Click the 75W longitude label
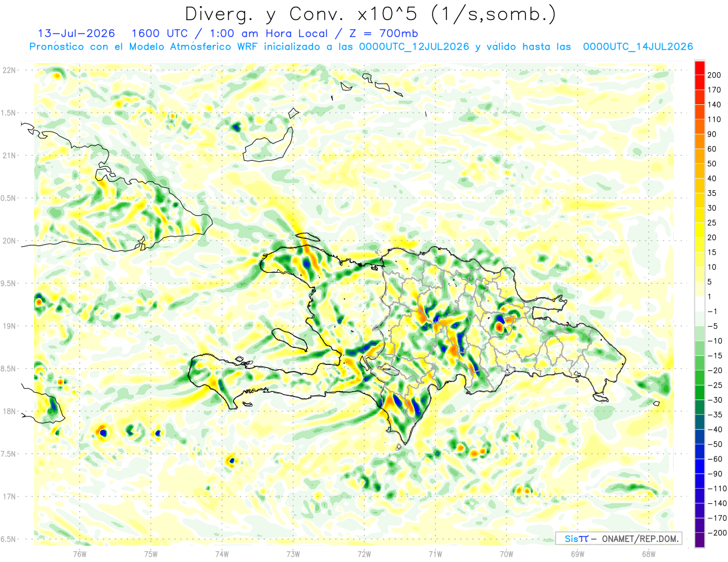 (x=151, y=554)
